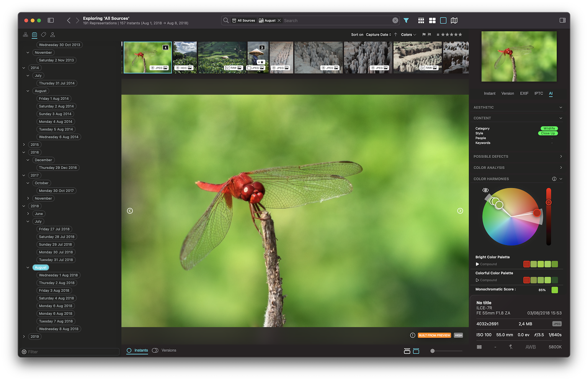Viewport: 588px width, 381px height.
Task: Switch to the large grid view
Action: [432, 20]
